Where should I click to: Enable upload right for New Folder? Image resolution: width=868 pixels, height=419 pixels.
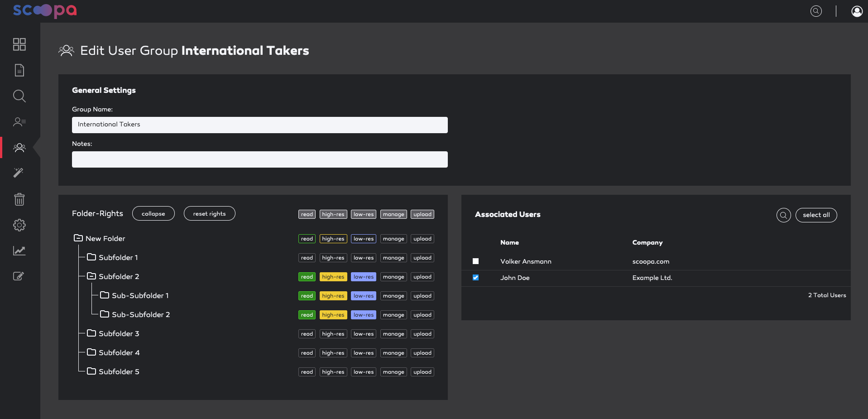click(x=422, y=239)
